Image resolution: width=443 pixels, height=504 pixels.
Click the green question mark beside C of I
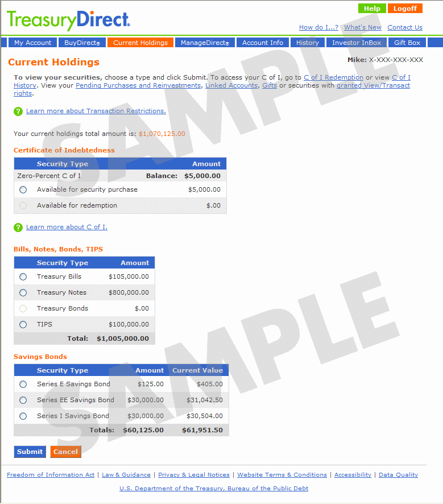click(x=18, y=228)
